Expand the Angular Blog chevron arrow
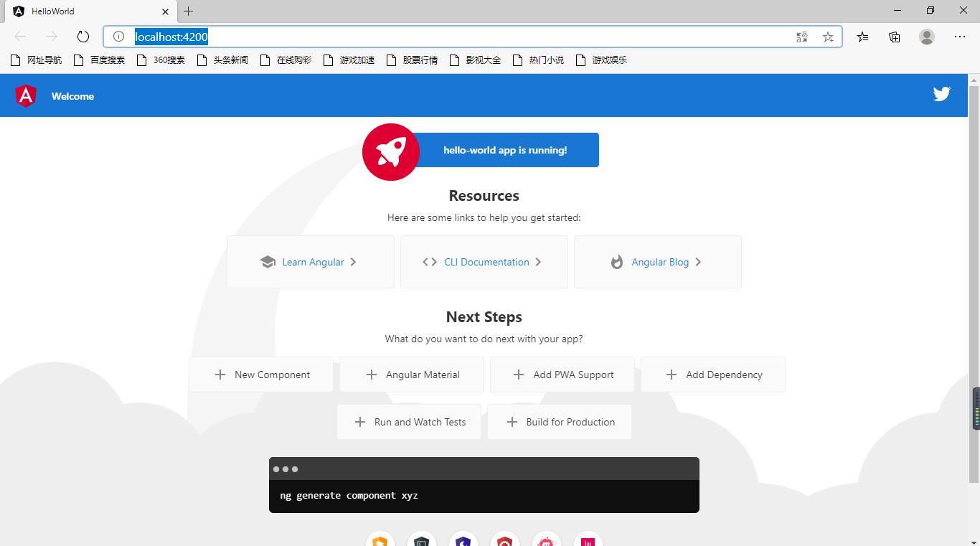The height and width of the screenshot is (546, 980). pyautogui.click(x=698, y=262)
